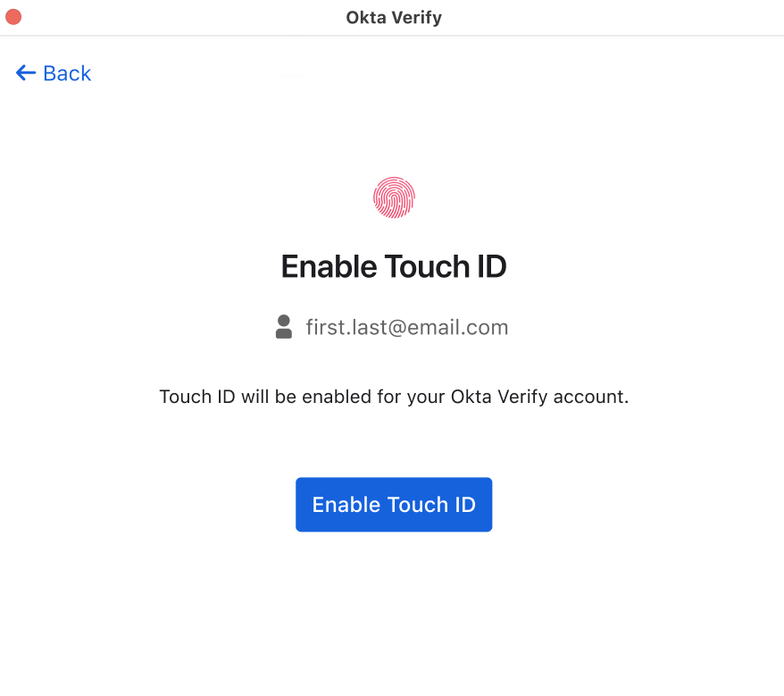Click the pink fingerprint Touch ID icon
784x696 pixels.
tap(394, 197)
